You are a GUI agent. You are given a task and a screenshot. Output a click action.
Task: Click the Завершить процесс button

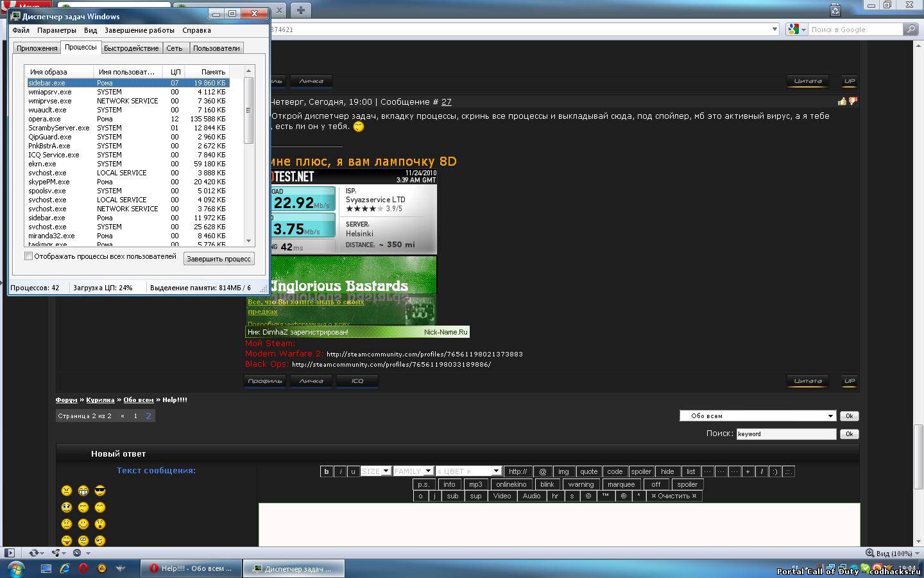[x=219, y=258]
